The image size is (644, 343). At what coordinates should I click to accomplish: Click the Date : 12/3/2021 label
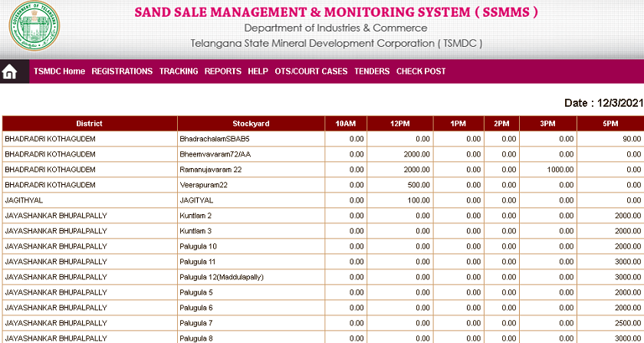point(604,103)
